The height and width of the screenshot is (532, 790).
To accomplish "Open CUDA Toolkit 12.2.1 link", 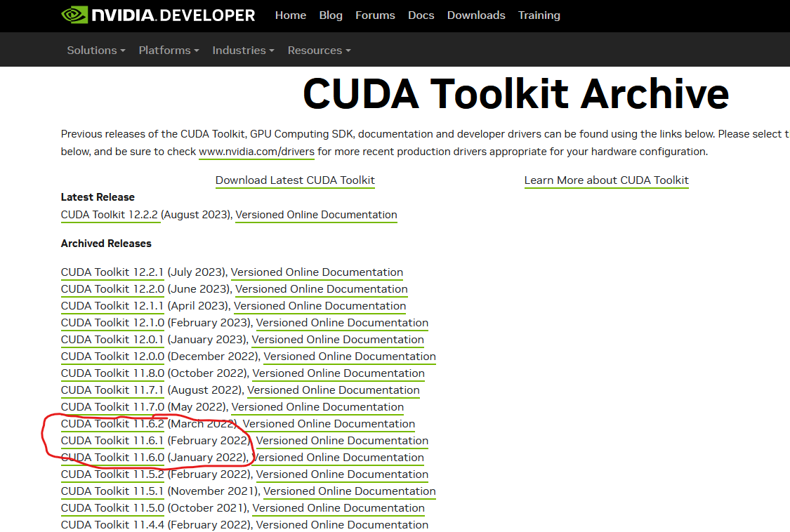I will [x=112, y=272].
